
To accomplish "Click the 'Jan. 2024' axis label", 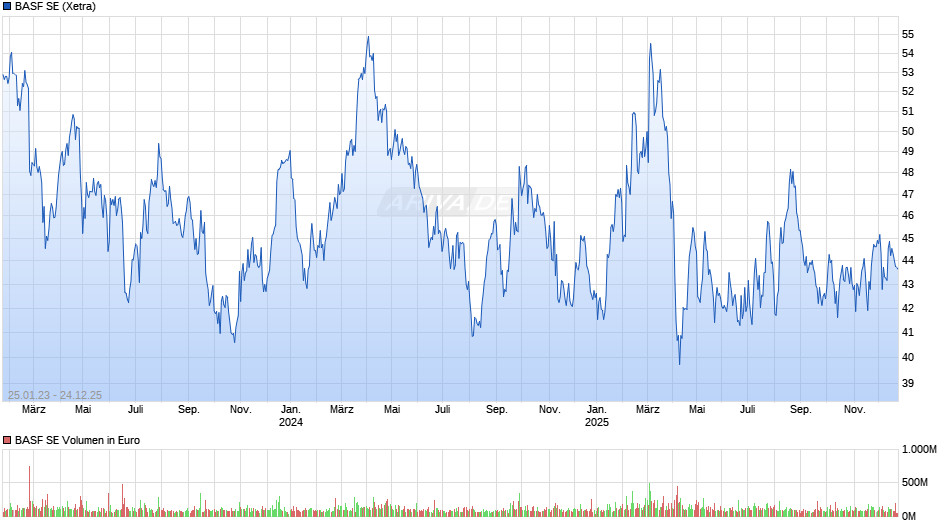I will click(x=291, y=416).
